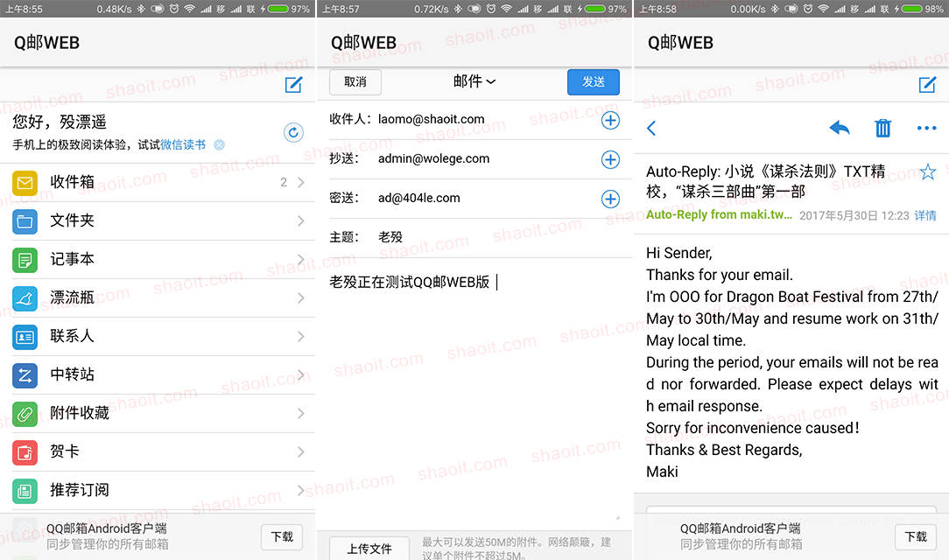Delete the email with the trash icon
The width and height of the screenshot is (949, 560).
coord(883,128)
